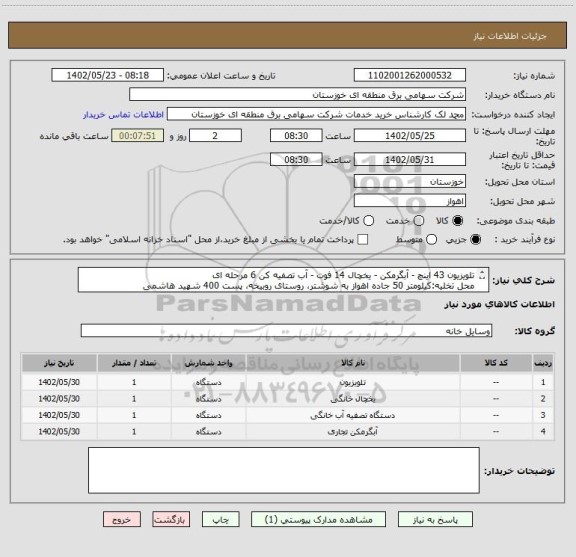
Task: Click the گروه کالا وسایل خانه field
Action: (x=286, y=331)
